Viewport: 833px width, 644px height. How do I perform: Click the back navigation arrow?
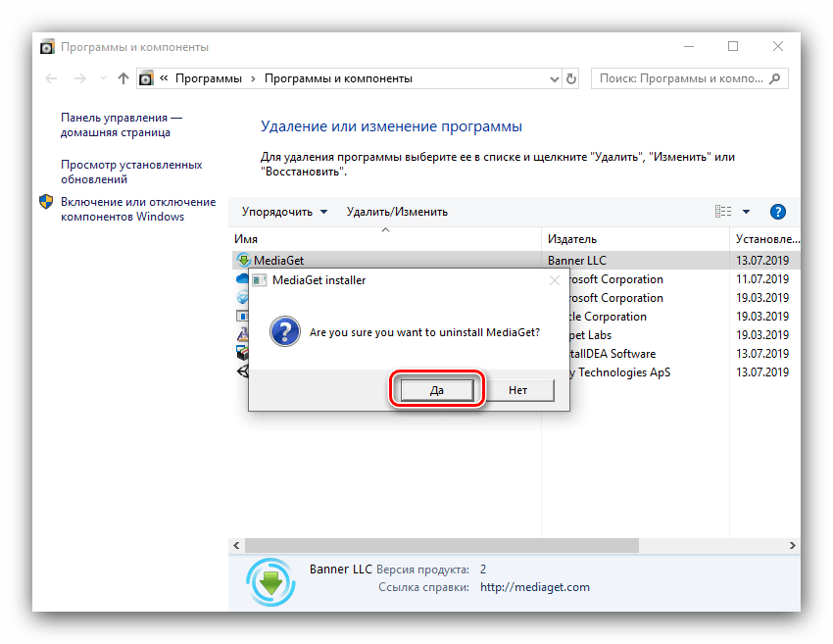[53, 78]
